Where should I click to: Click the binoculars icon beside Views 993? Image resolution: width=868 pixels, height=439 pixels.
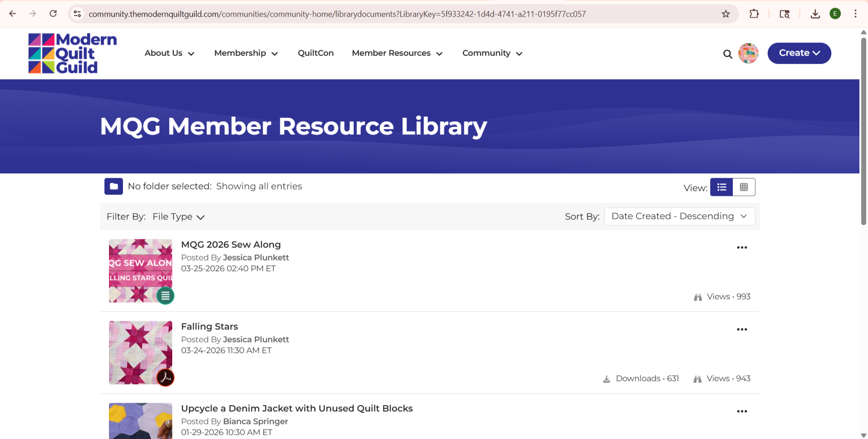[698, 297]
